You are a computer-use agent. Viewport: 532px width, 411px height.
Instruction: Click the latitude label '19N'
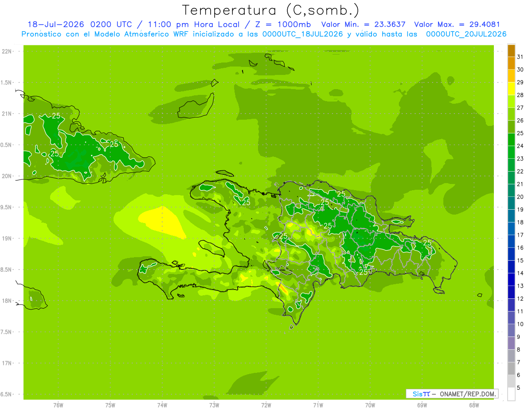[x=7, y=239]
